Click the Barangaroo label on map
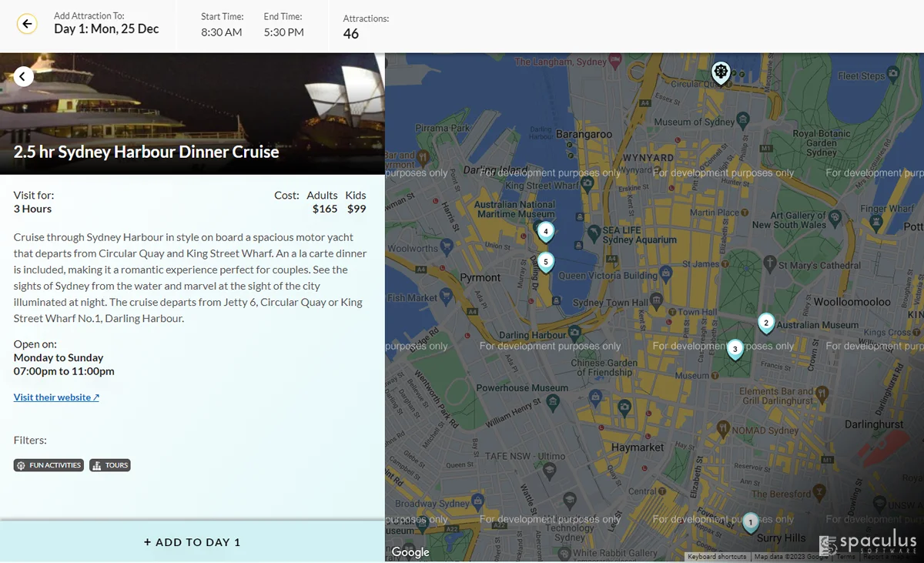 point(584,134)
